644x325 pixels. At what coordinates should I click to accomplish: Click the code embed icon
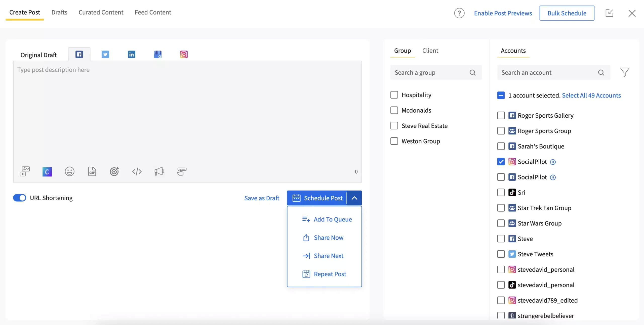tap(137, 171)
